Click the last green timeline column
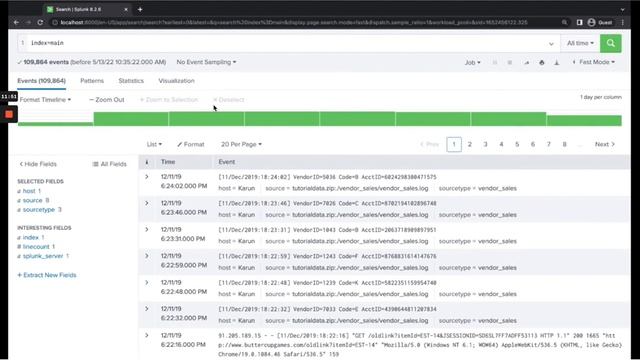 [584, 120]
